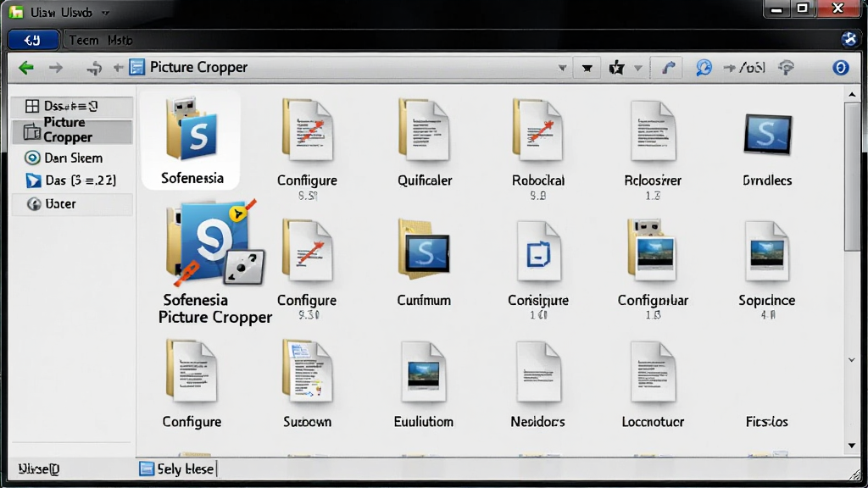This screenshot has height=488, width=868.
Task: Click the blue circle icon at toolbar end
Action: pos(840,68)
